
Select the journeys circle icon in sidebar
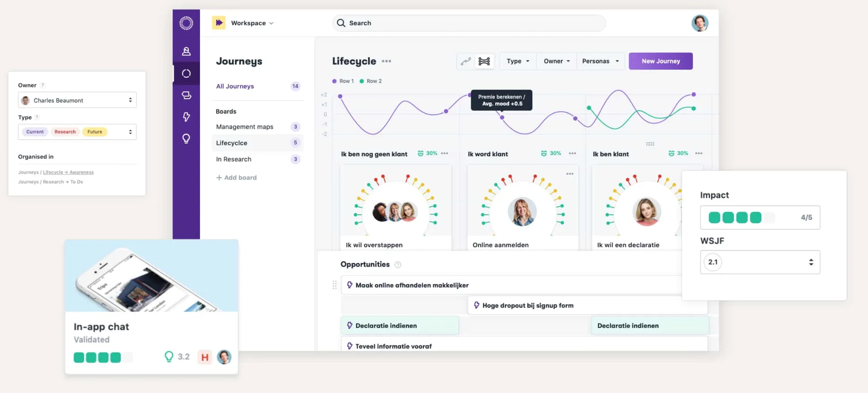point(186,73)
